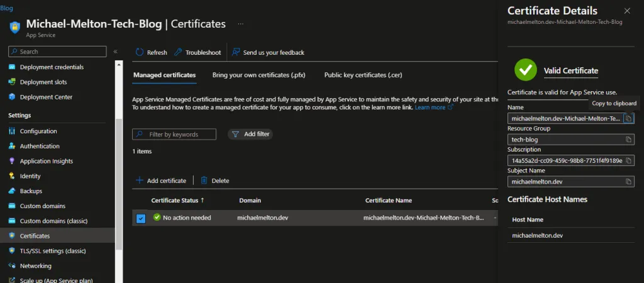The width and height of the screenshot is (644, 283).
Task: Click the Delete button
Action: tap(215, 180)
